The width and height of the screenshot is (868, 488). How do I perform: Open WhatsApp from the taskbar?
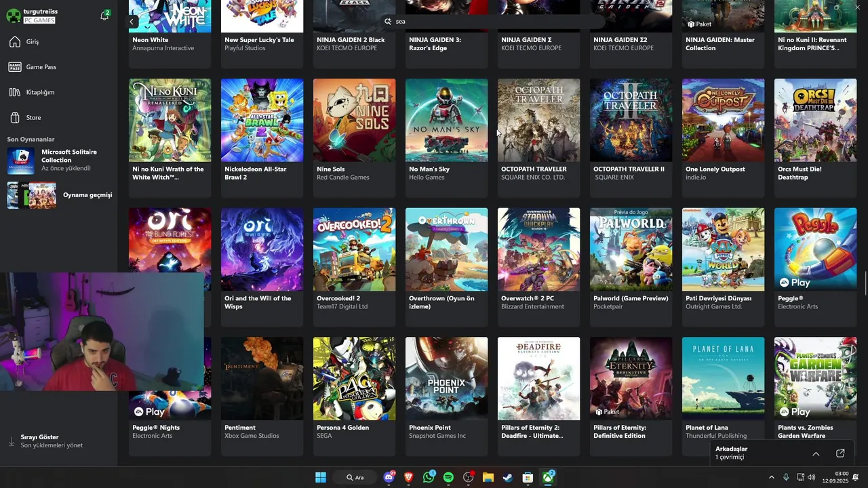(429, 478)
